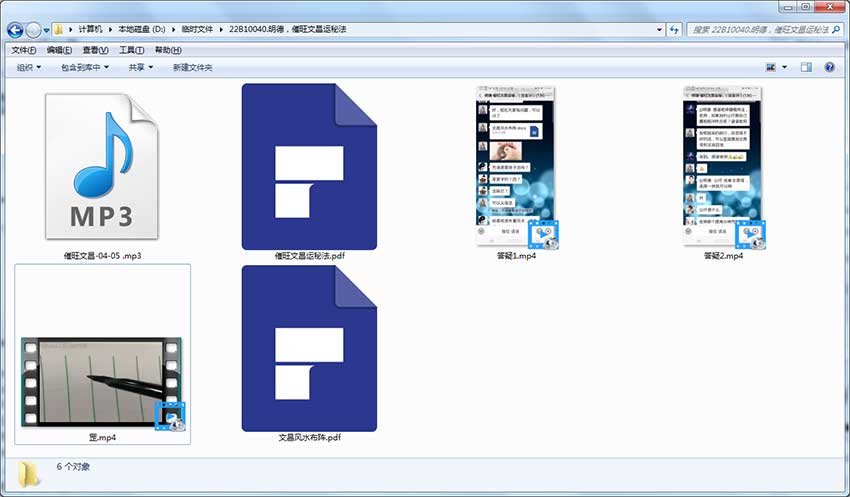Open the 工具(T) menu
This screenshot has height=497, width=850.
[x=131, y=50]
